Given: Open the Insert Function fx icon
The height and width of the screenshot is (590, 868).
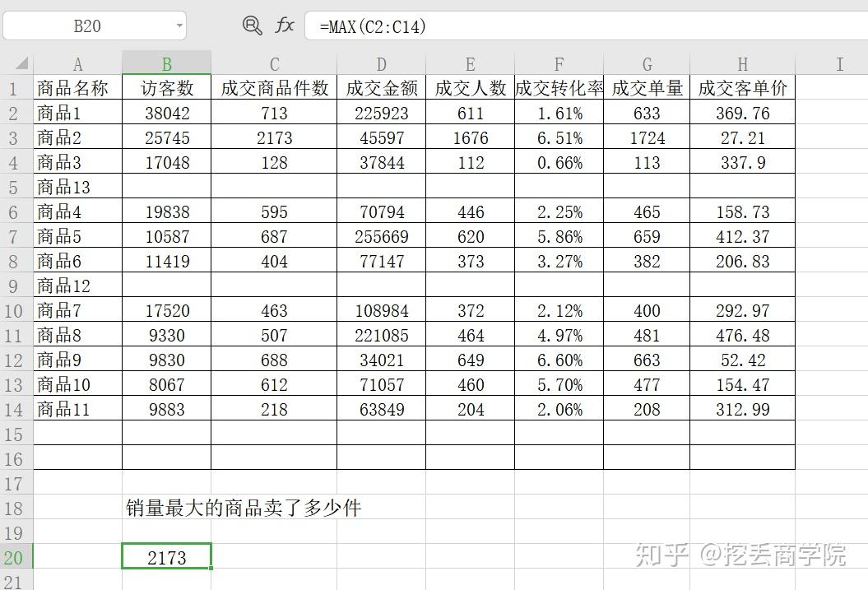Looking at the screenshot, I should tap(285, 26).
